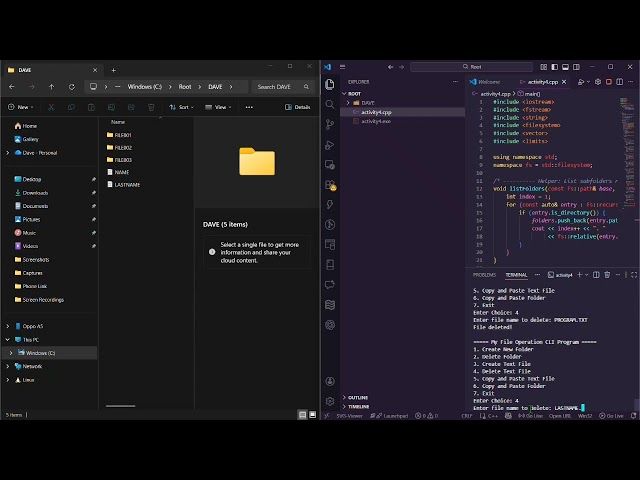Refresh the DAVE folder in File Explorer
This screenshot has height=480, width=640.
click(72, 87)
